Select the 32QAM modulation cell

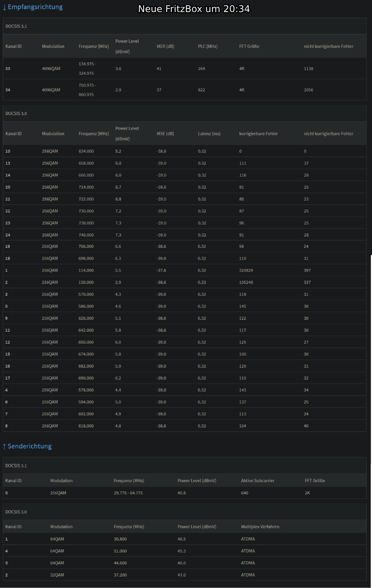click(57, 575)
